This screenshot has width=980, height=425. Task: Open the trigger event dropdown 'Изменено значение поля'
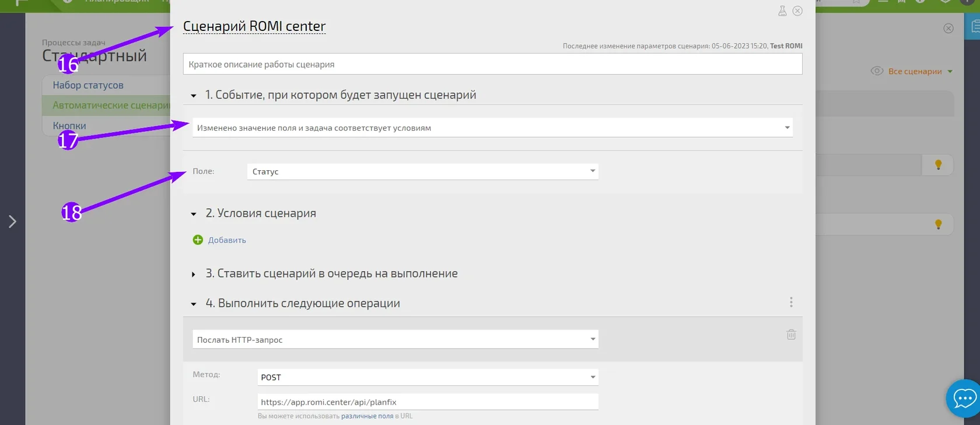coord(492,128)
